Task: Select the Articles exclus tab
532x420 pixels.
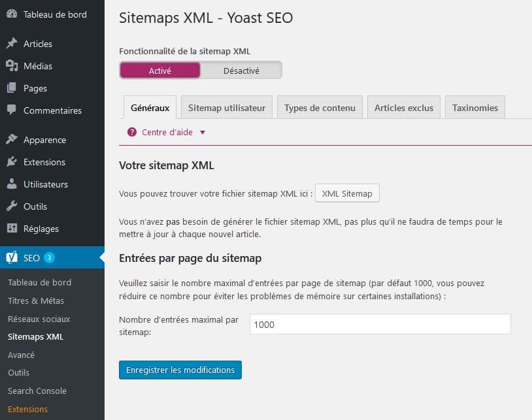Action: pos(404,108)
